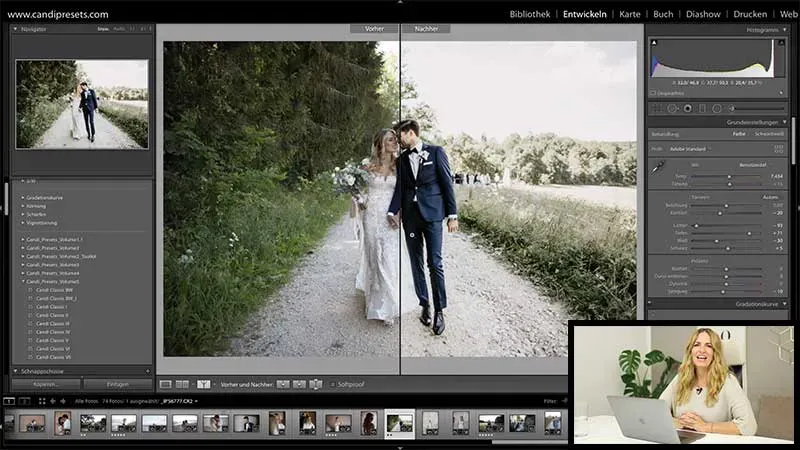Collapse the Candi_Presets_Volume5 folder
Viewport: 800px width, 450px height.
tap(24, 282)
